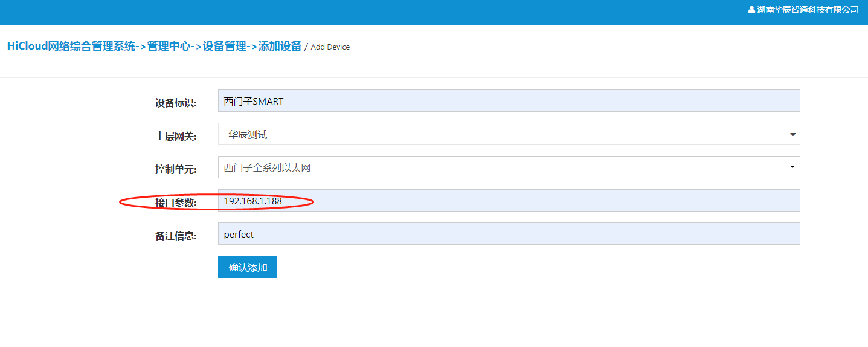Click the arrow of 上层网关 dropdown
The width and height of the screenshot is (868, 347).
coord(792,135)
